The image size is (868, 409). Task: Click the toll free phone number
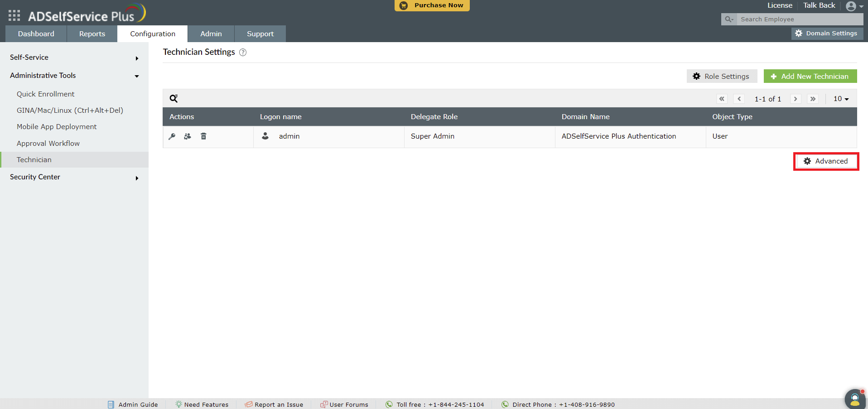tap(456, 405)
